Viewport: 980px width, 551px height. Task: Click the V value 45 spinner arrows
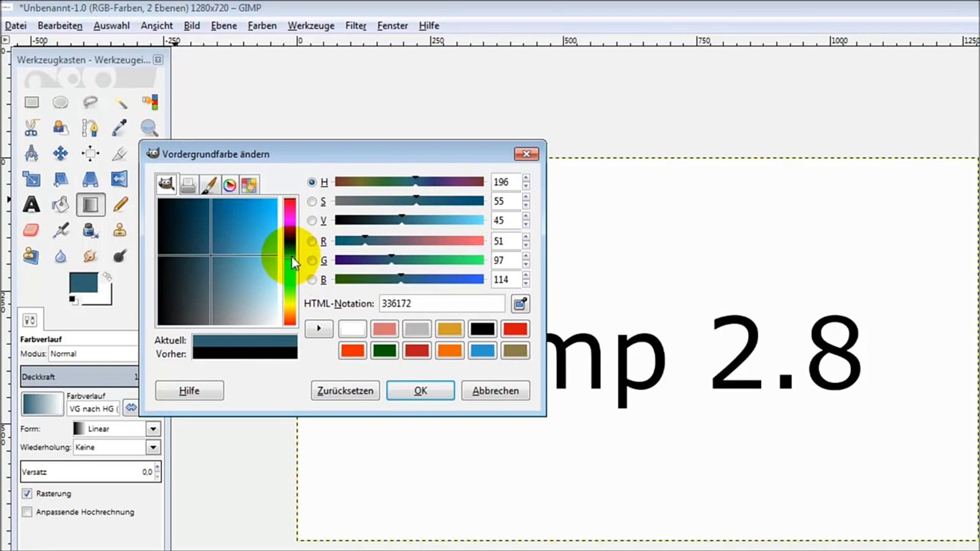coord(526,220)
